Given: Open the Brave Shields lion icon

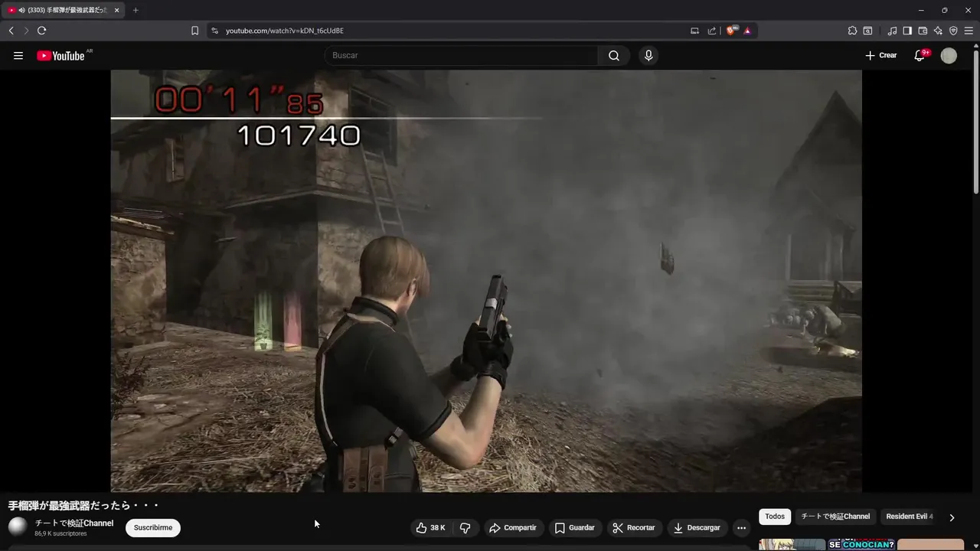Looking at the screenshot, I should tap(731, 31).
